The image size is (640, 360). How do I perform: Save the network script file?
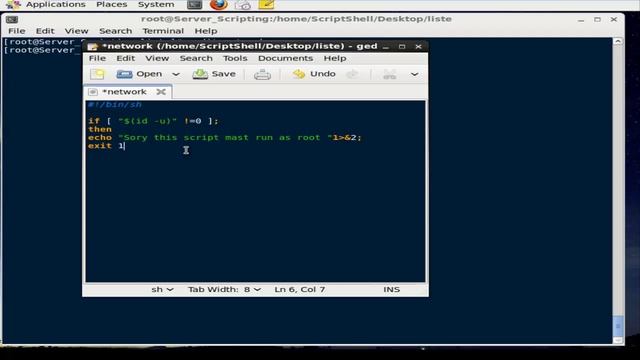click(214, 74)
